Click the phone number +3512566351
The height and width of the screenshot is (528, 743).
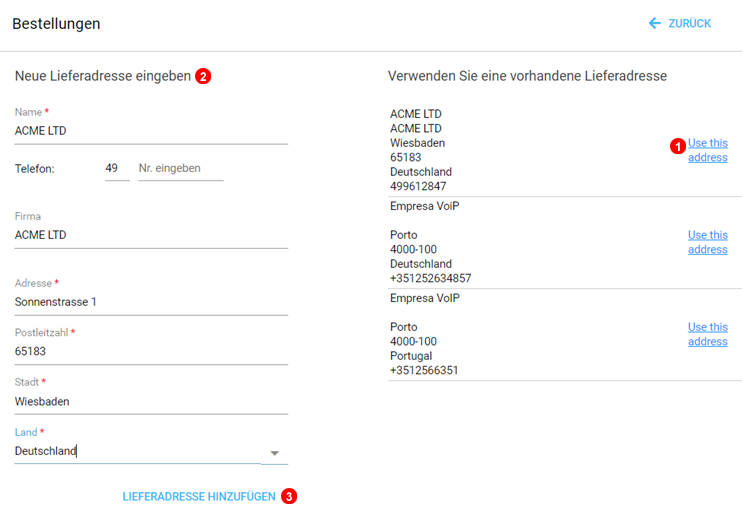click(x=424, y=371)
